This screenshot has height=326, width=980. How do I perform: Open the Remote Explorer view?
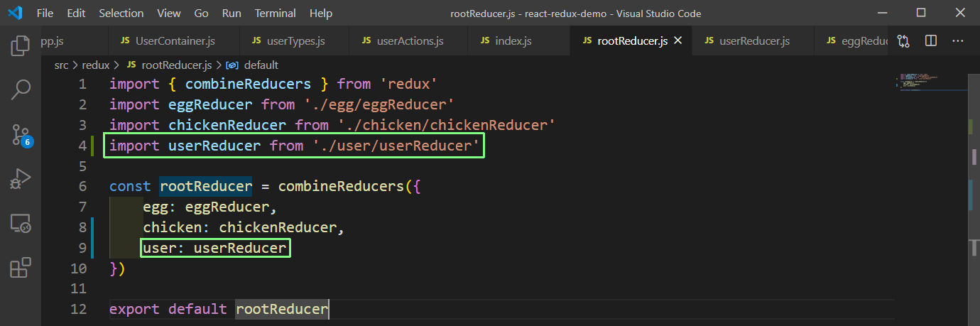pos(20,224)
